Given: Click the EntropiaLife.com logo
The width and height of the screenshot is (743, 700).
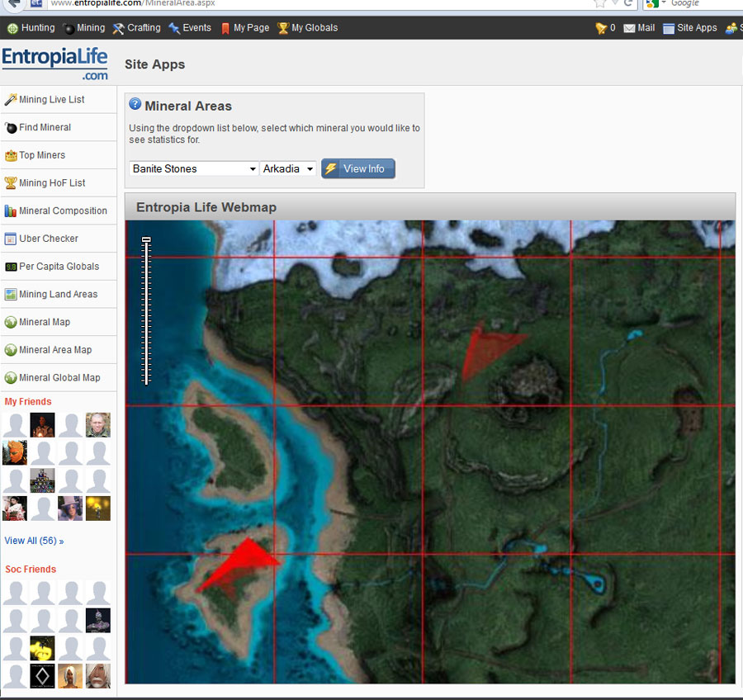Looking at the screenshot, I should pos(55,64).
